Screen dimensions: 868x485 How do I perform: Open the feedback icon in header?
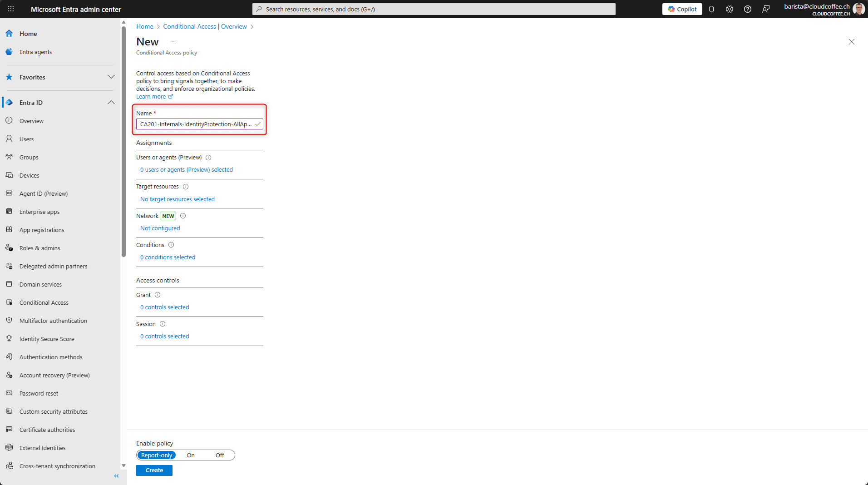(x=766, y=9)
